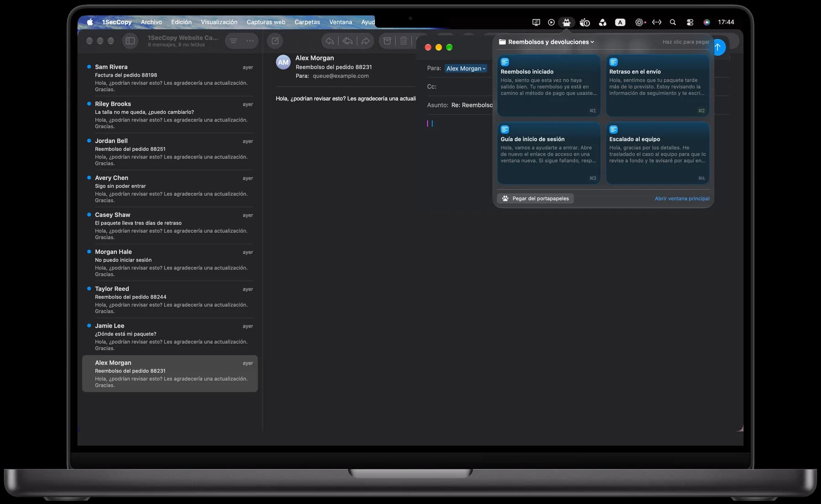Select Jordan Bell's Reembolso 88251 message
Viewport: 821px width, 504px height.
(170, 151)
